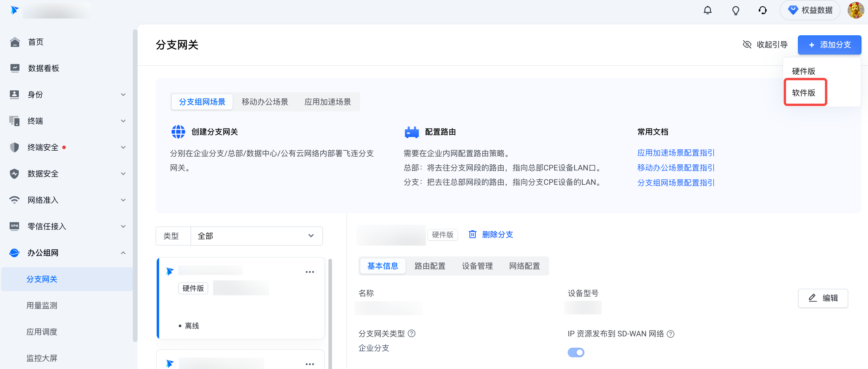Image resolution: width=868 pixels, height=369 pixels.
Task: Switch to the 路由配置 tab
Action: point(430,266)
